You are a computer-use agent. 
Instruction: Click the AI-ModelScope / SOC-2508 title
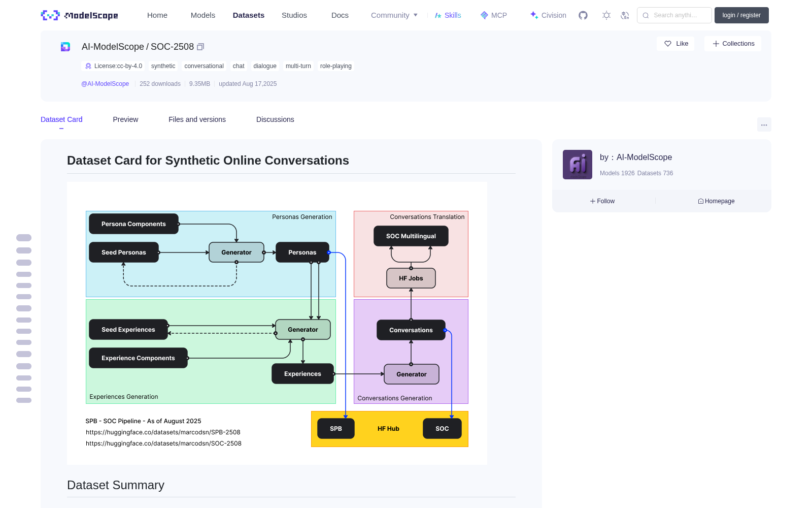[x=138, y=47]
